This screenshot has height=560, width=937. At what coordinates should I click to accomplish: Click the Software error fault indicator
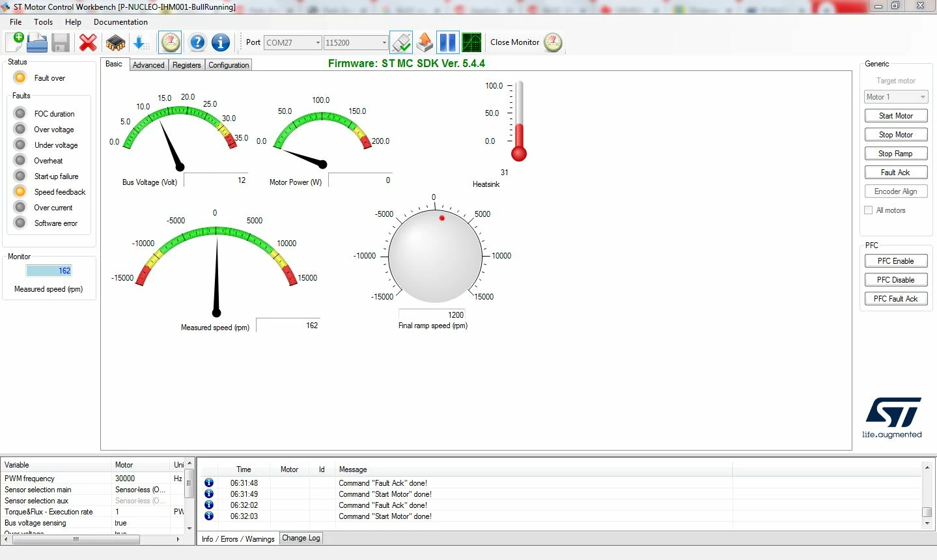click(20, 223)
